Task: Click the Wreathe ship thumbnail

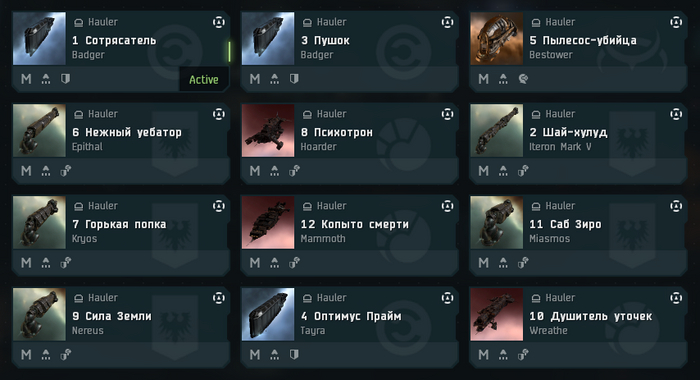Action: 496,315
